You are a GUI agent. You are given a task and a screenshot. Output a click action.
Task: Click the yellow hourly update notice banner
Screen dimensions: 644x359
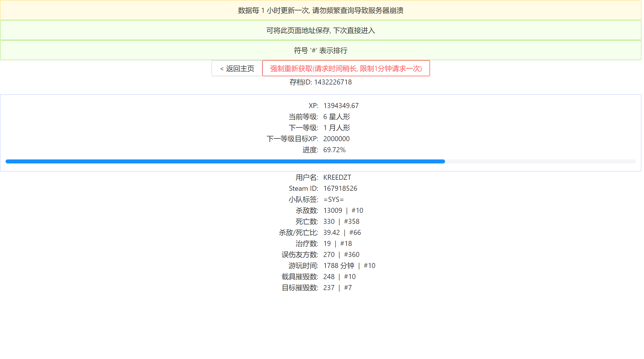coord(320,10)
